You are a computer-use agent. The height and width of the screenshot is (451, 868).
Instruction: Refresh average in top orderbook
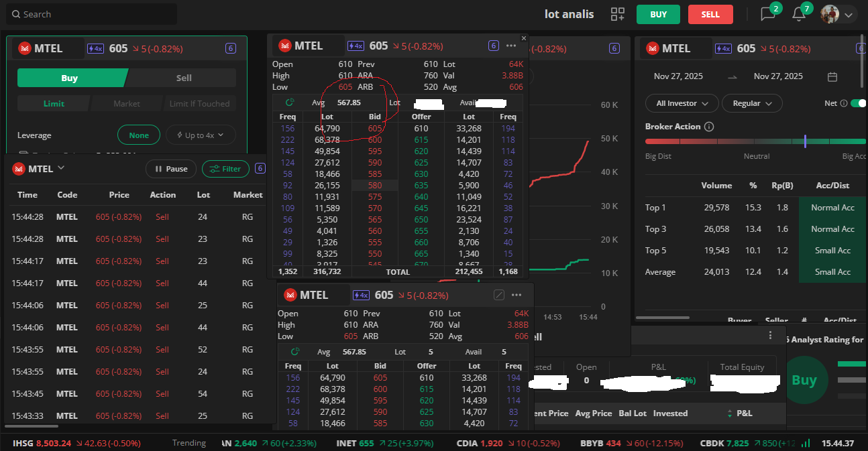[x=290, y=103]
